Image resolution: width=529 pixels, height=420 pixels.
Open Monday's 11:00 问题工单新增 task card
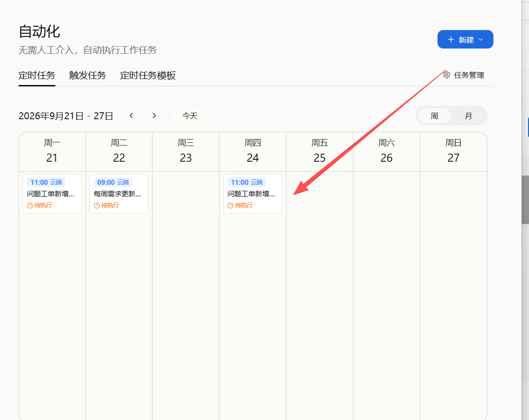pos(52,194)
